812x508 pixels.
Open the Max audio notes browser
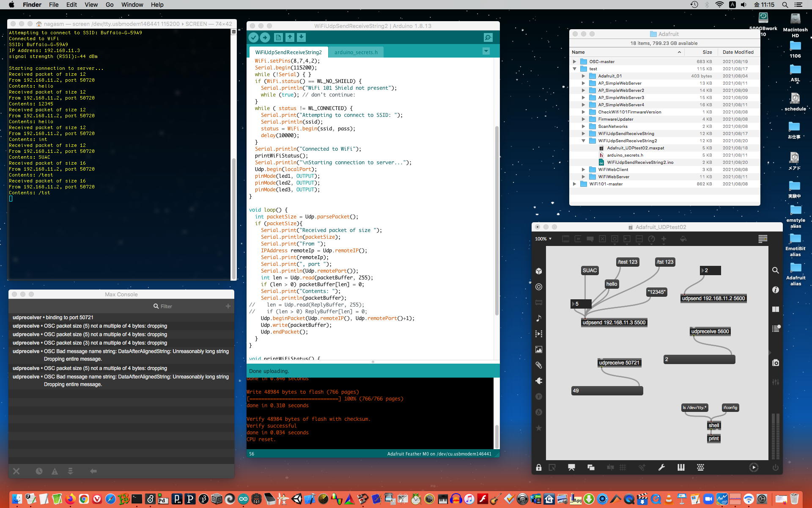[x=539, y=318]
